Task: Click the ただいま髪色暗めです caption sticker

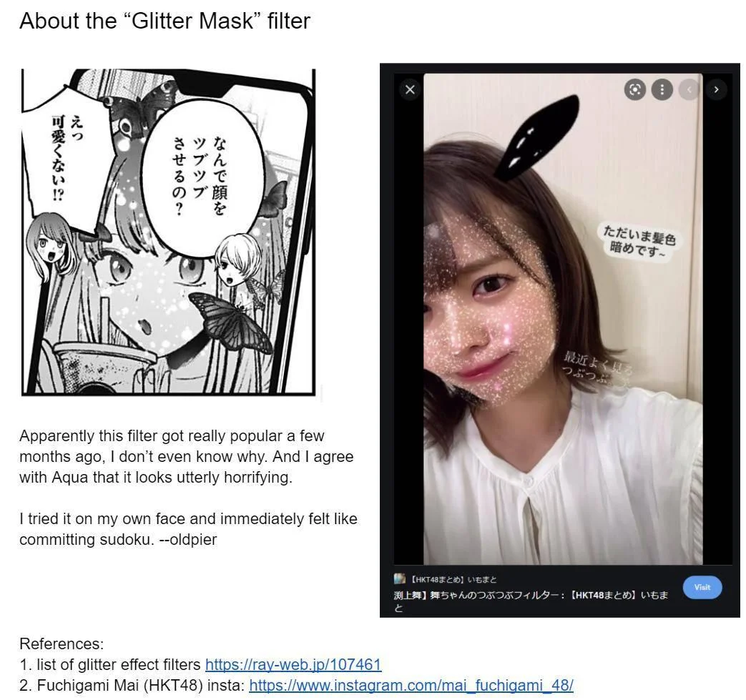Action: click(639, 241)
